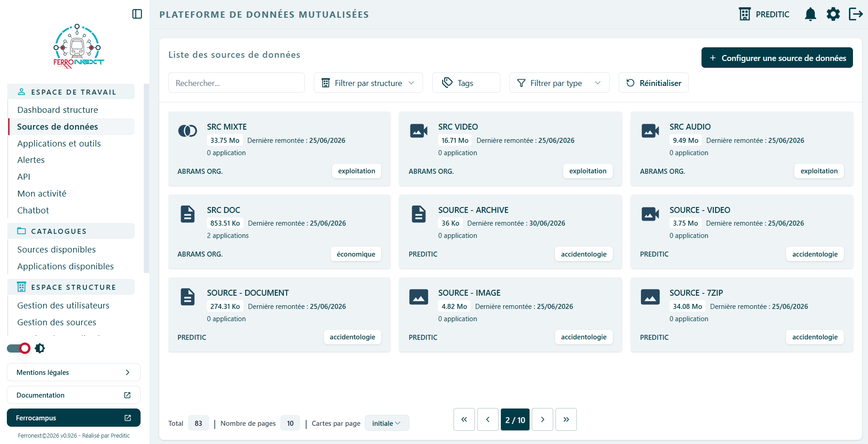Screen dimensions: 868x444
Task: Open Dashboard structure
Action: [x=58, y=110]
